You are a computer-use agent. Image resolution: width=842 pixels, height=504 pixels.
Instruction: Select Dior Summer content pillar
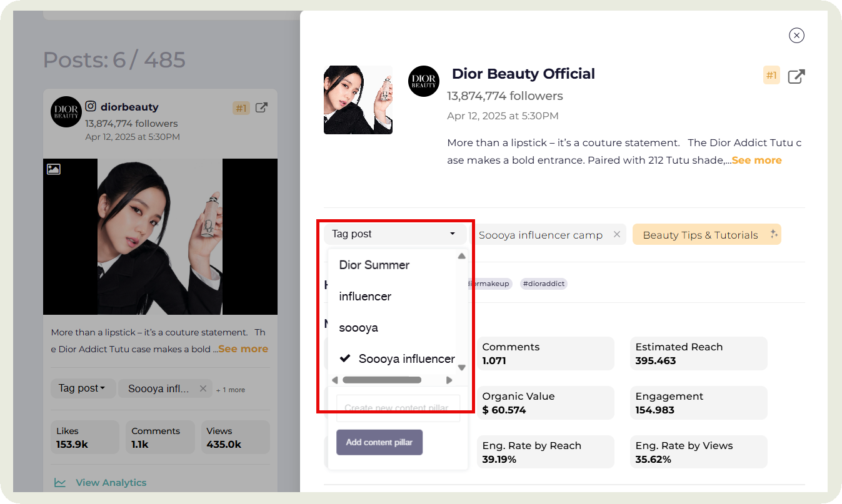tap(374, 265)
